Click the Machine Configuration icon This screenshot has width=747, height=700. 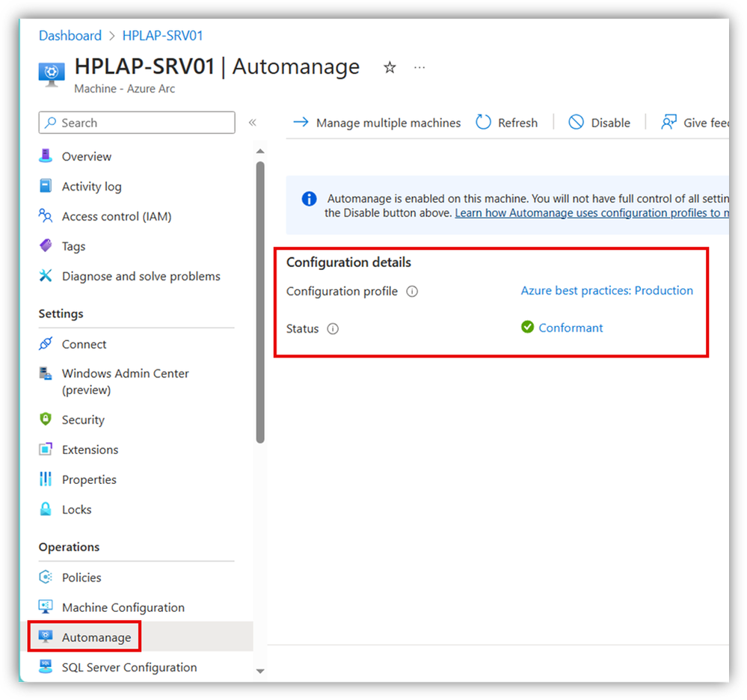pyautogui.click(x=46, y=607)
